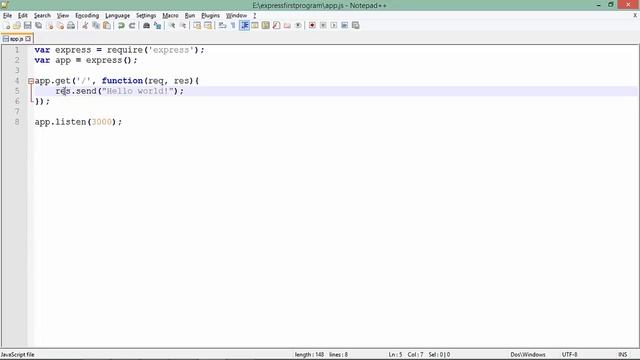Collapse the app.get function fold marker
This screenshot has height=360, width=640.
(x=31, y=81)
